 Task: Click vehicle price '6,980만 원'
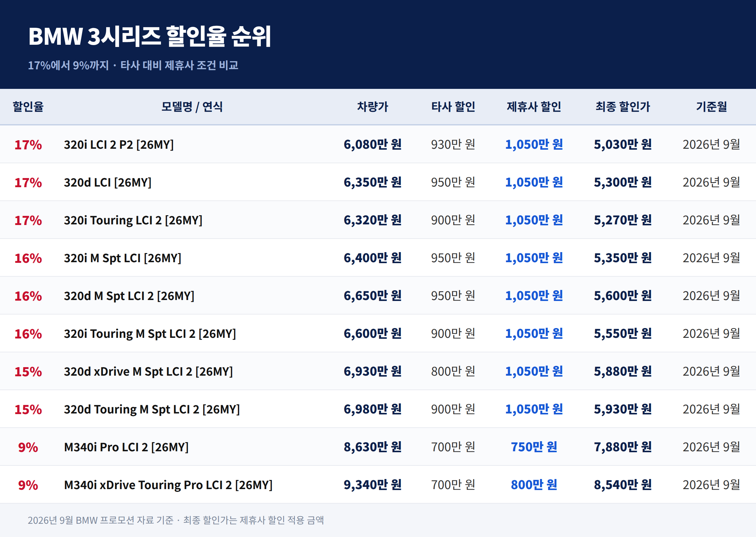372,409
